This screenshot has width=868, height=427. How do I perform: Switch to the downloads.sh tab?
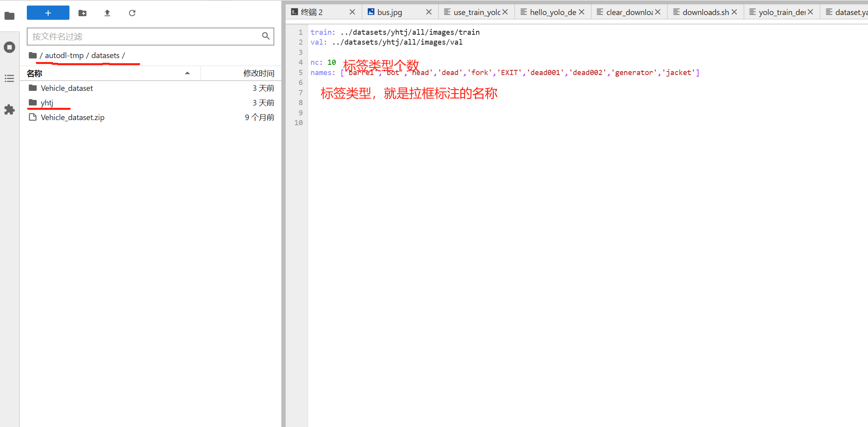tap(705, 12)
